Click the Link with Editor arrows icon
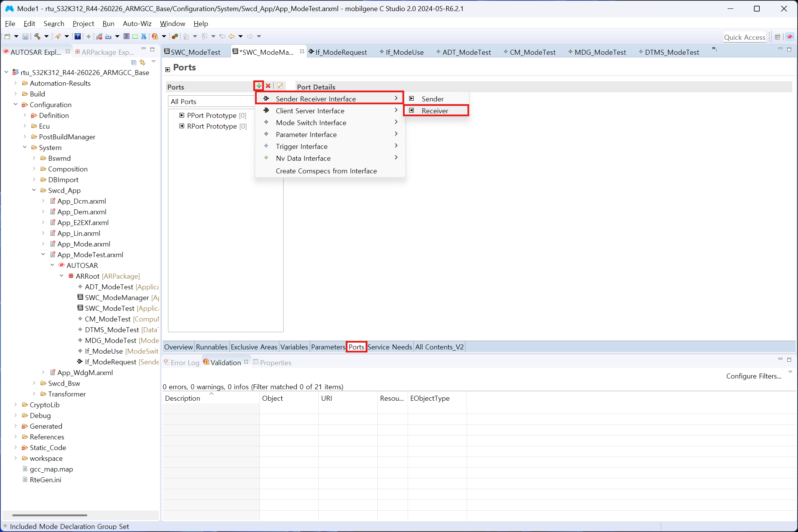The width and height of the screenshot is (798, 532). coord(143,62)
